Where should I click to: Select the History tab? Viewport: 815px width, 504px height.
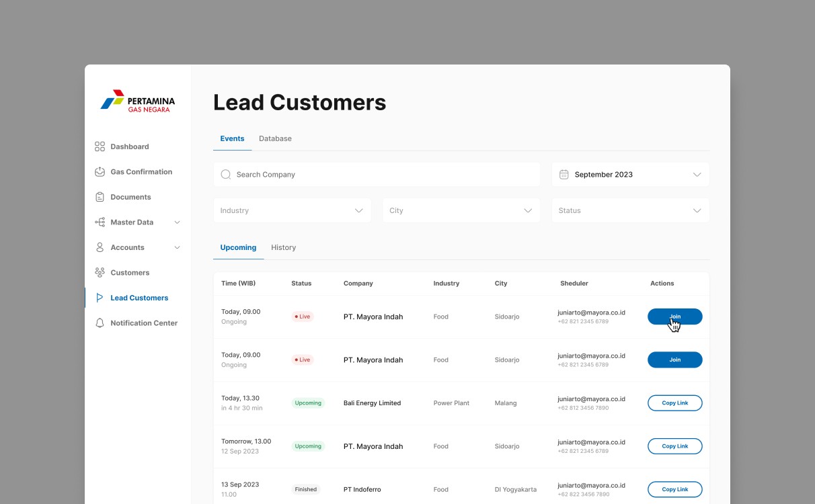pos(284,247)
